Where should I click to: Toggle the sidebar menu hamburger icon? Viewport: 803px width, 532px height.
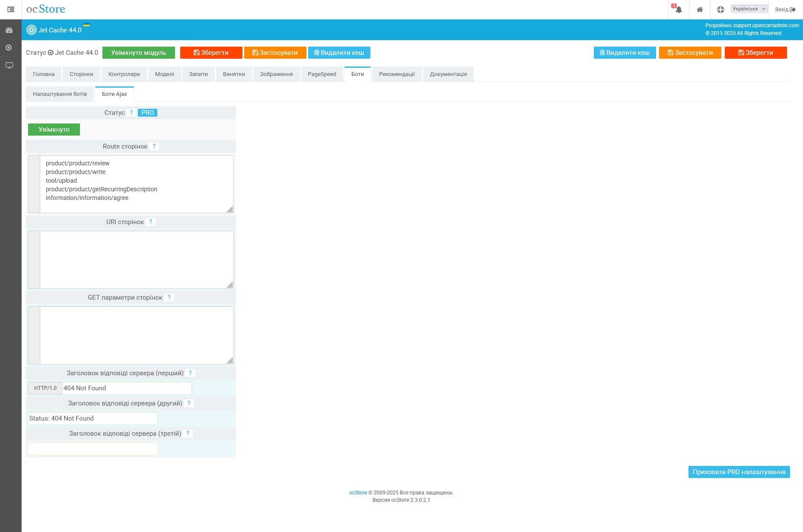pyautogui.click(x=11, y=9)
